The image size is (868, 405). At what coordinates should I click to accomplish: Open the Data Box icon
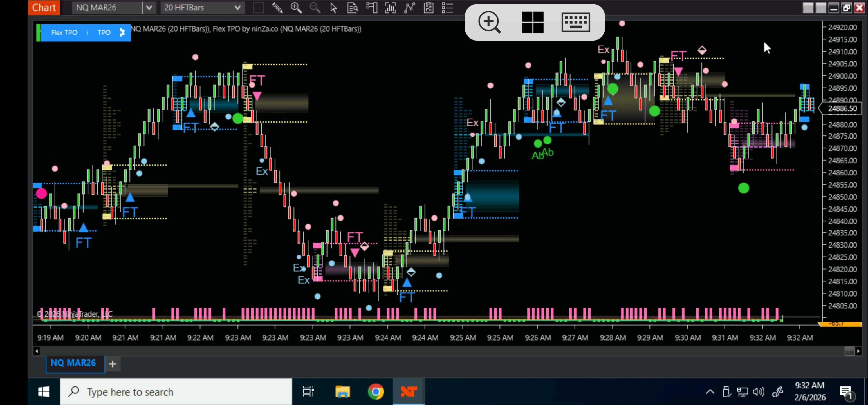point(353,7)
